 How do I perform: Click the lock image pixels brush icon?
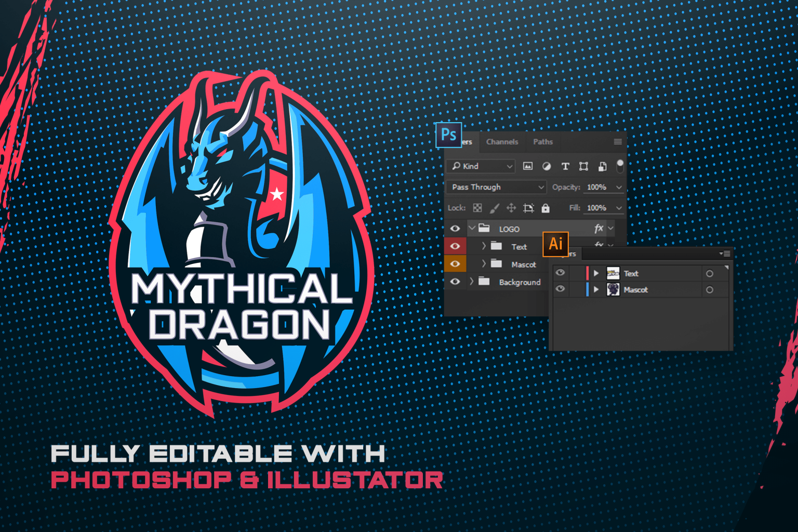(x=494, y=208)
